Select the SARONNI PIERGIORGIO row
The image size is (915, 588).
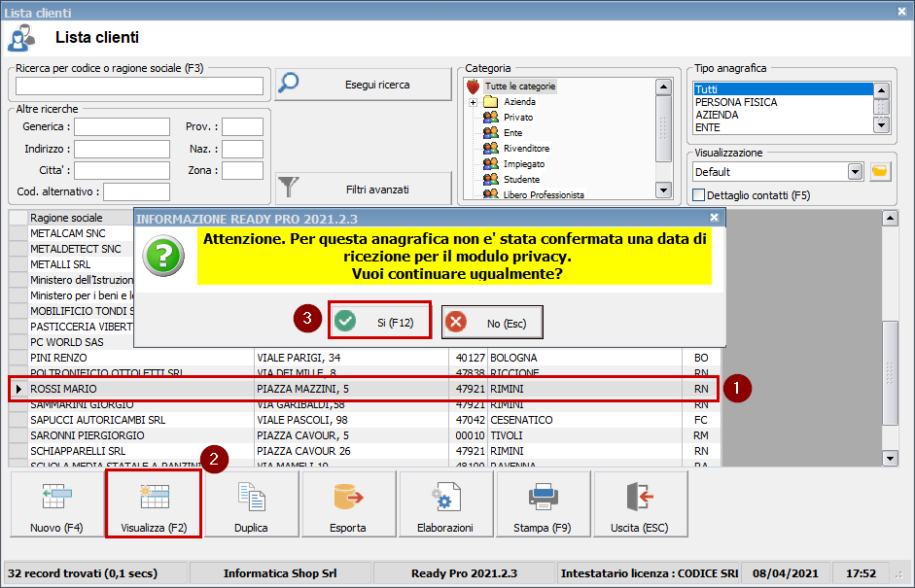pyautogui.click(x=365, y=435)
